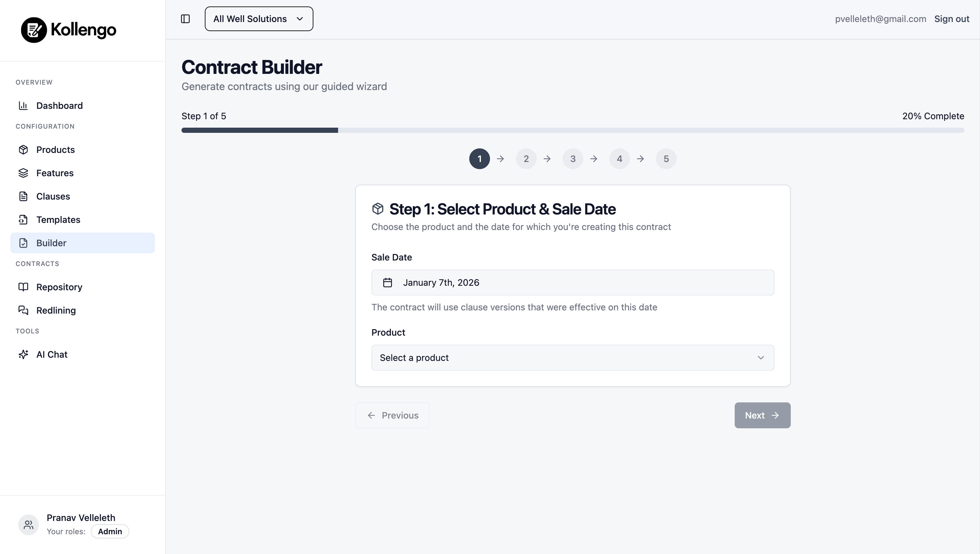Click the calendar icon in Sale Date field
Image resolution: width=980 pixels, height=554 pixels.
point(388,282)
